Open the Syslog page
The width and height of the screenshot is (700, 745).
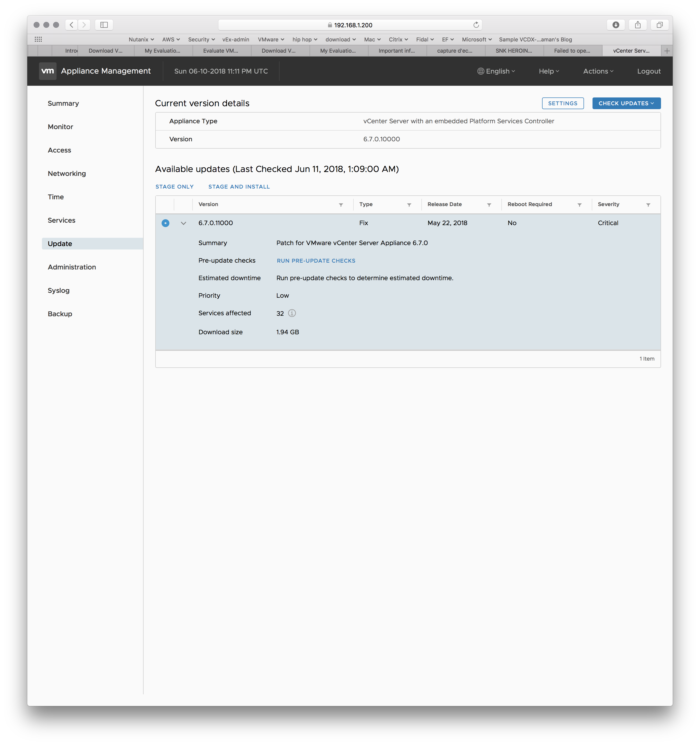pos(58,290)
